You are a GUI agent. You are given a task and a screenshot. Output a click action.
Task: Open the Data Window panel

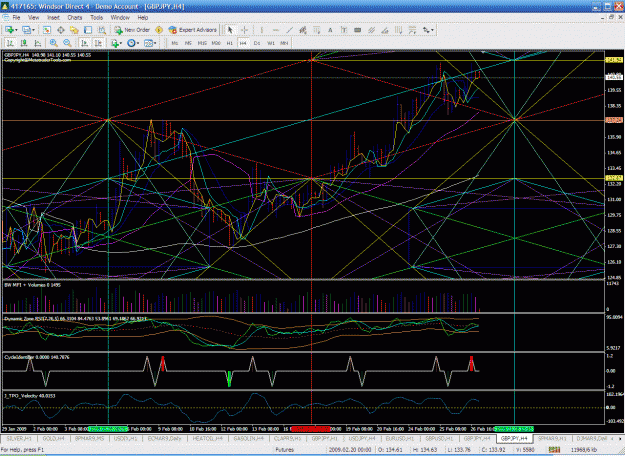click(61, 30)
